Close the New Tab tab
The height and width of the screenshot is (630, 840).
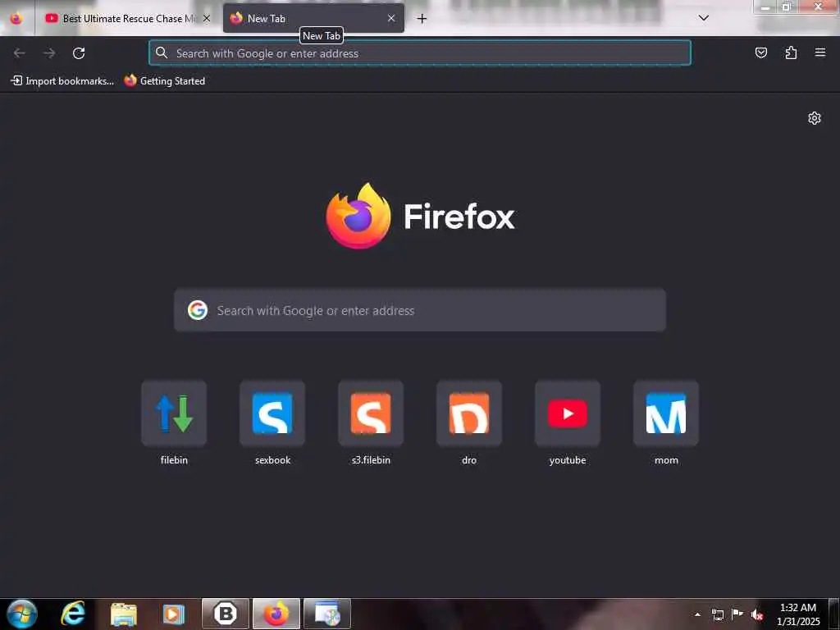[x=391, y=18]
